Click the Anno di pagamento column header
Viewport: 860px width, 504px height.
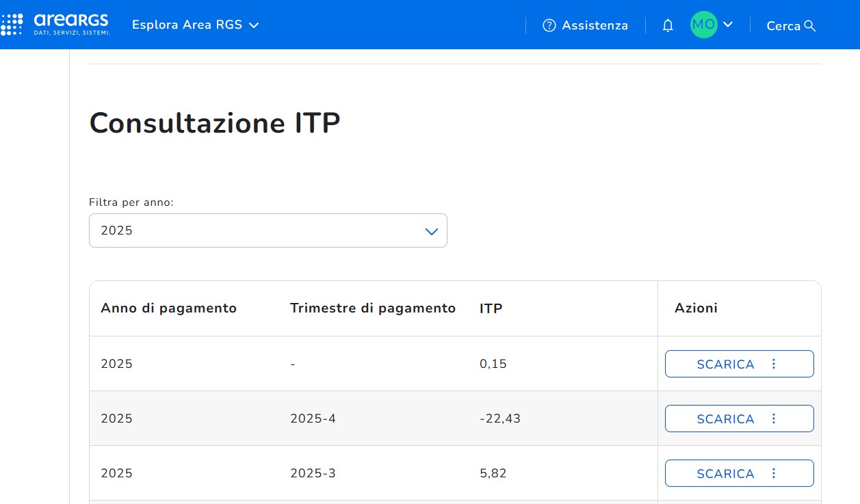[x=168, y=308]
